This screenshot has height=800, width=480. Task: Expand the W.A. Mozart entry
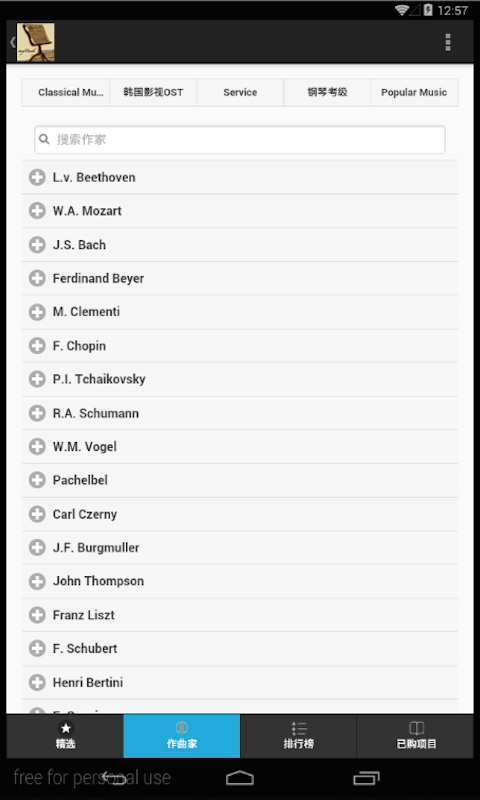[240, 211]
